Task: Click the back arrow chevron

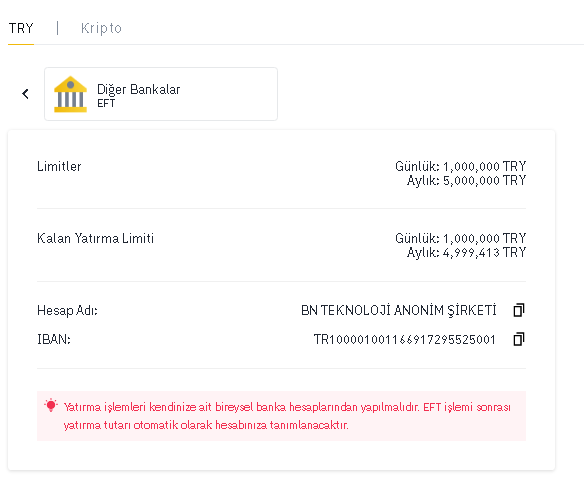Action: [x=25, y=94]
